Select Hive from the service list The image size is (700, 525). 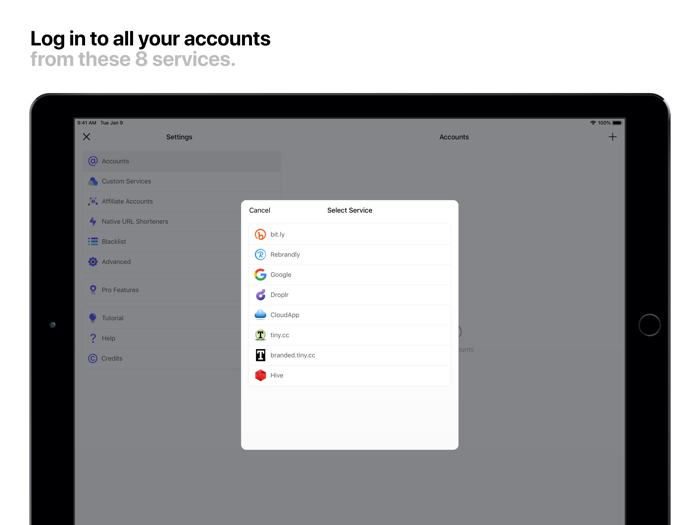pyautogui.click(x=350, y=375)
